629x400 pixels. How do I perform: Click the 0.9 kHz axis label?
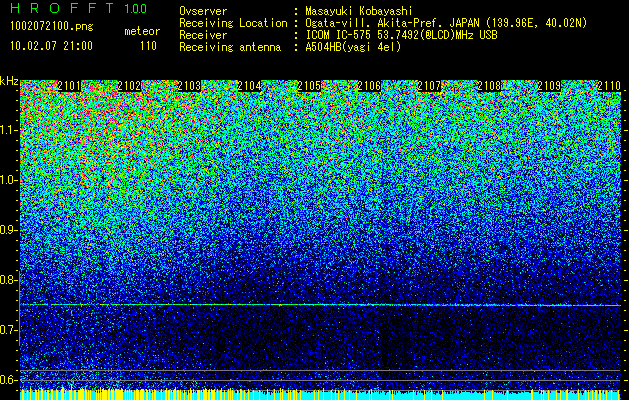(x=8, y=230)
